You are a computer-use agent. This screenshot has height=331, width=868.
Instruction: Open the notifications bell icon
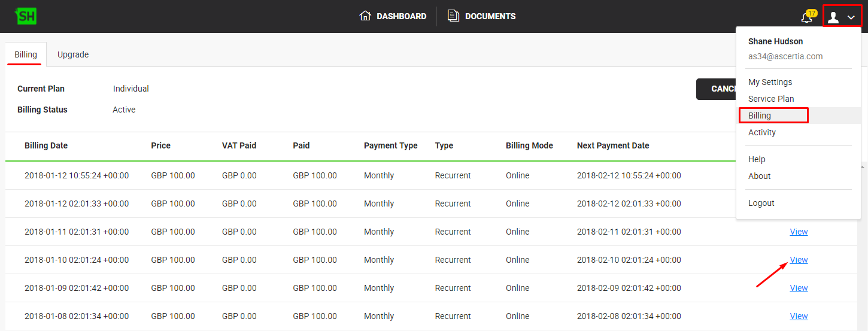coord(806,17)
